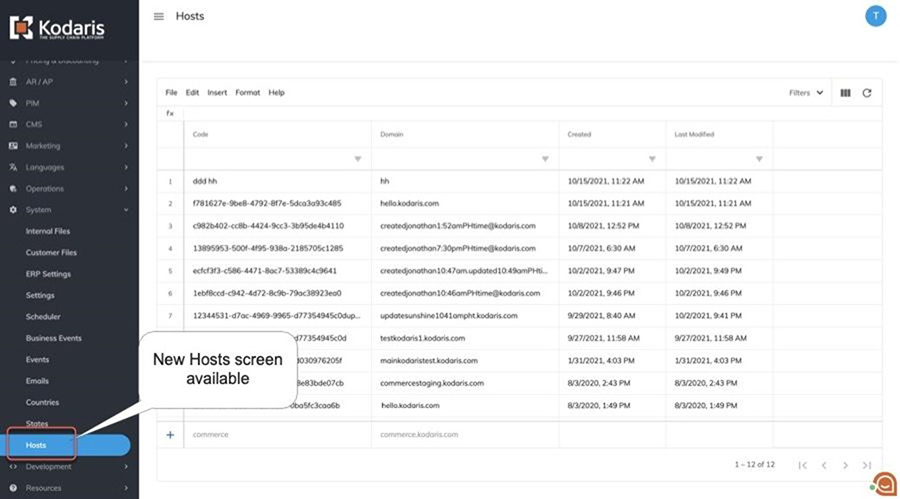
Task: Collapse the System section chevron
Action: tap(126, 210)
